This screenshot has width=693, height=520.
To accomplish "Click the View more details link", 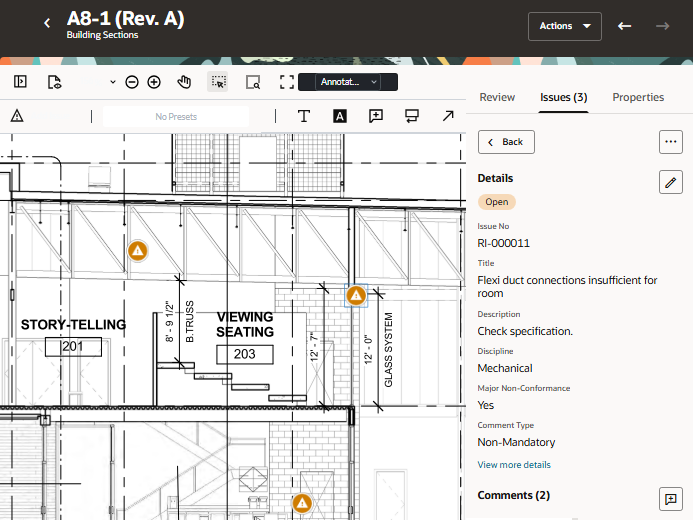I will [514, 465].
